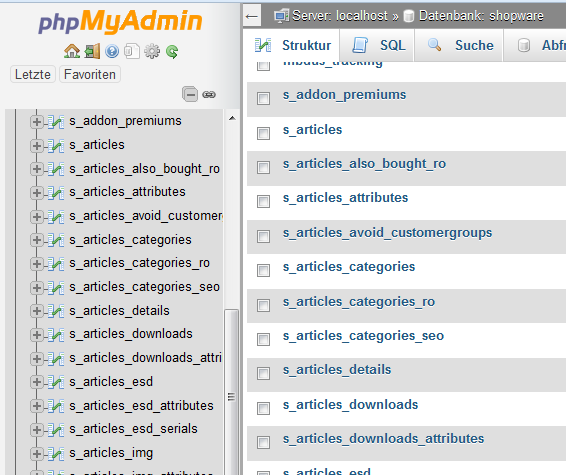Open s_articles_avoid_customergroups table link

(x=387, y=233)
